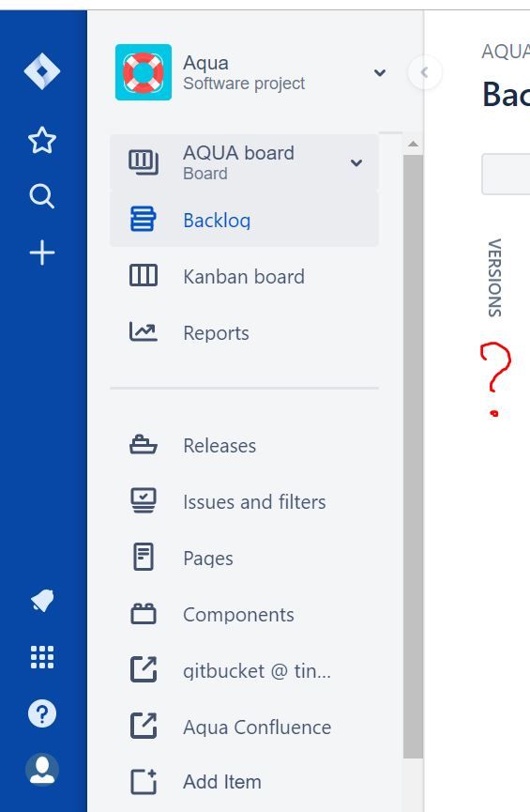Image resolution: width=530 pixels, height=812 pixels.
Task: Open the app switcher grid icon
Action: pos(42,658)
